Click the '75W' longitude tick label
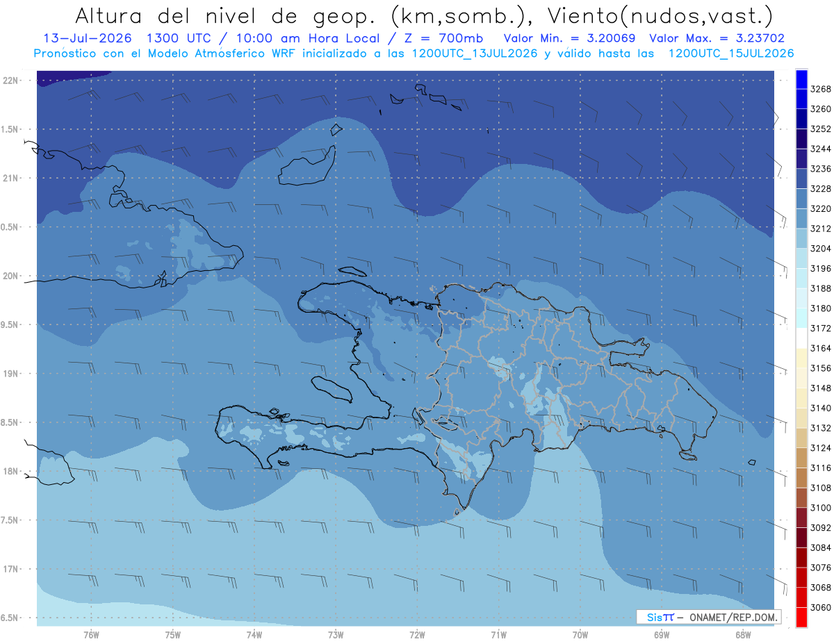This screenshot has height=644, width=834. (x=173, y=635)
